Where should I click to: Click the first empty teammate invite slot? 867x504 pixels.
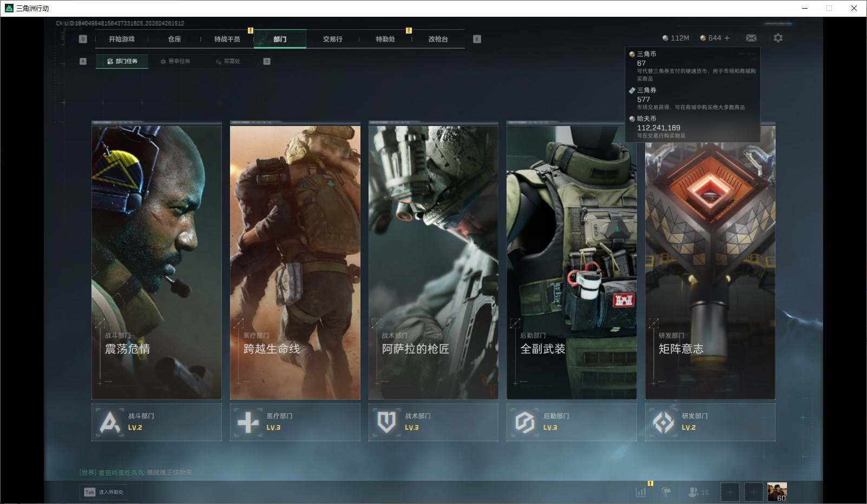coord(730,492)
